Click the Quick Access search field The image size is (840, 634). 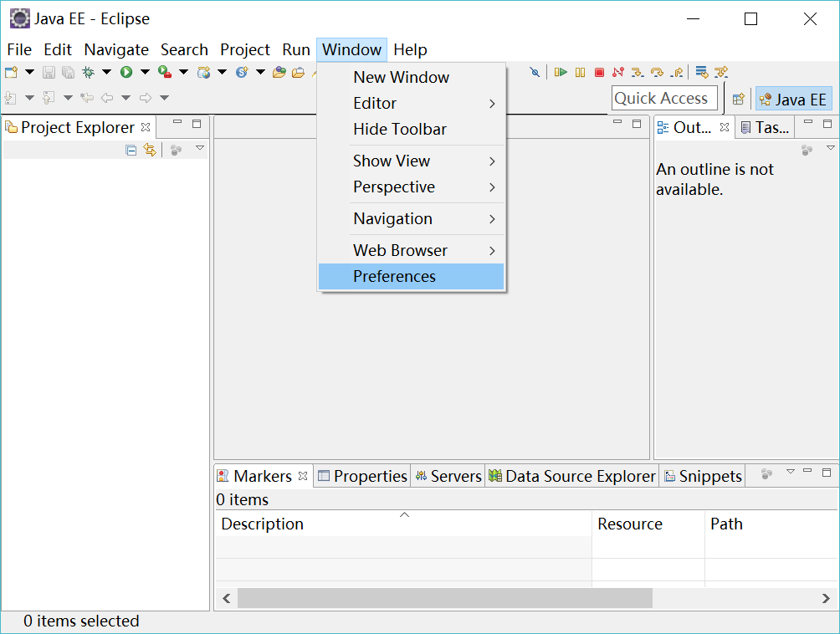pyautogui.click(x=664, y=99)
